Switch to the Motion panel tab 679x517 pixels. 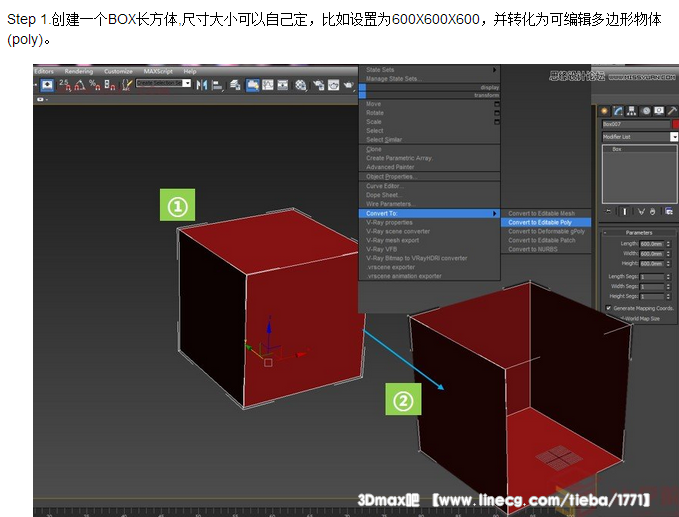[646, 111]
